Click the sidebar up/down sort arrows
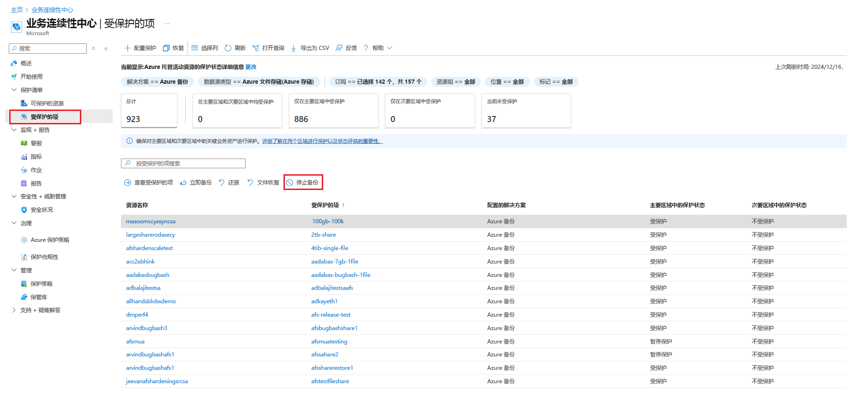 (x=93, y=49)
